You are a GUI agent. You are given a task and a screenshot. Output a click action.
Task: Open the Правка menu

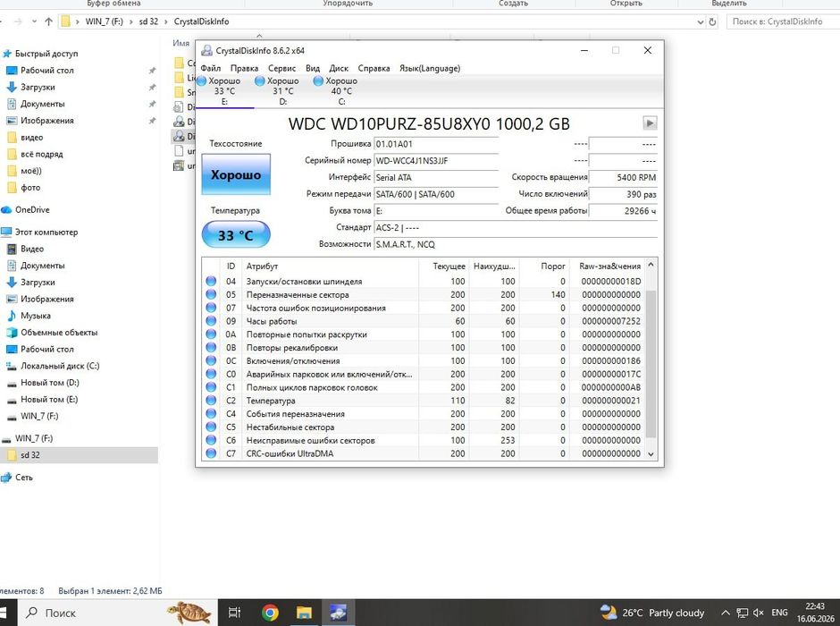[x=244, y=68]
